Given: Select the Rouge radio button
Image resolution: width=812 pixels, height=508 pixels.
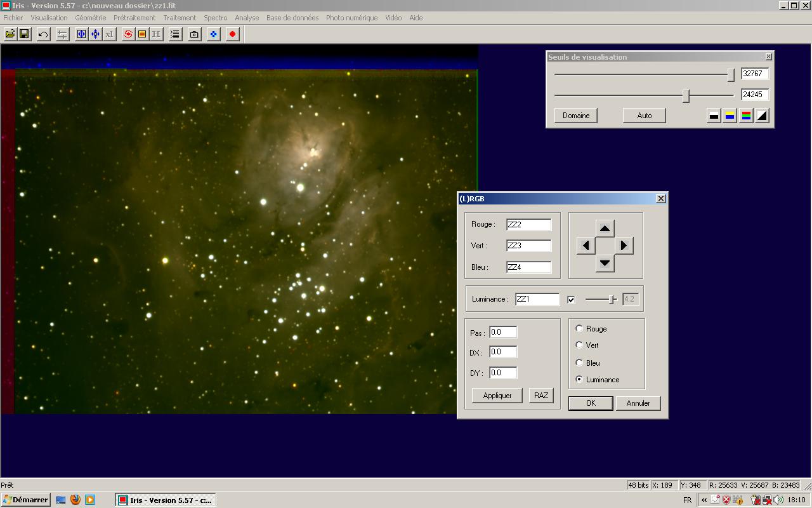Looking at the screenshot, I should coord(579,329).
